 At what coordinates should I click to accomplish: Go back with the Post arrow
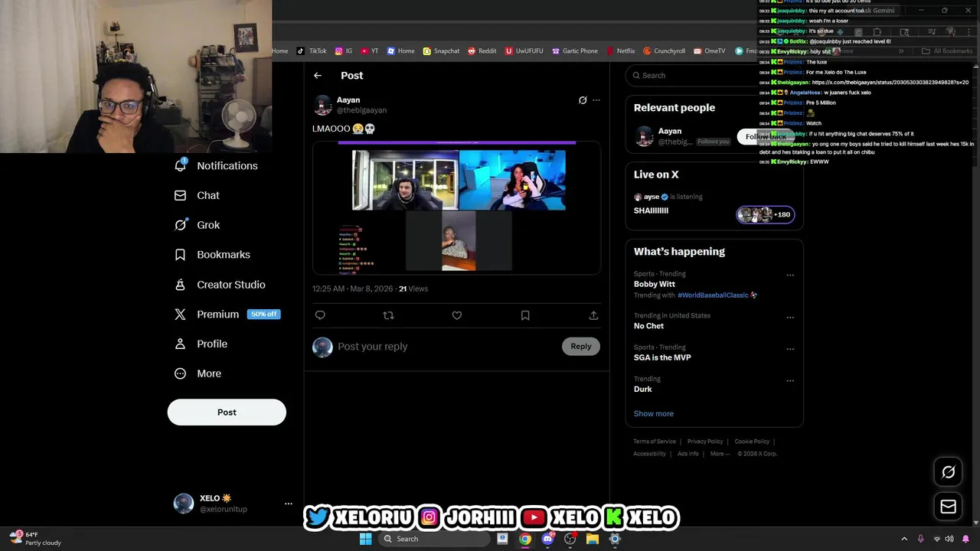(x=318, y=75)
